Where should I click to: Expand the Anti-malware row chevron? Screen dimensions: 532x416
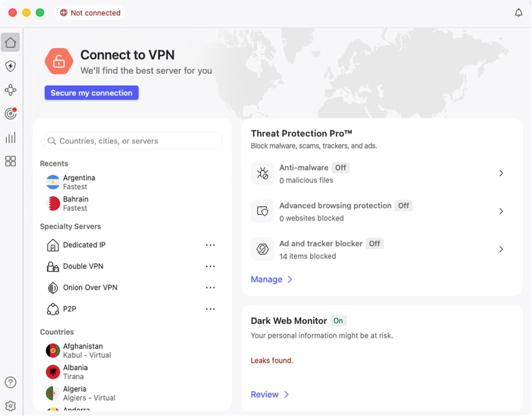coord(501,173)
